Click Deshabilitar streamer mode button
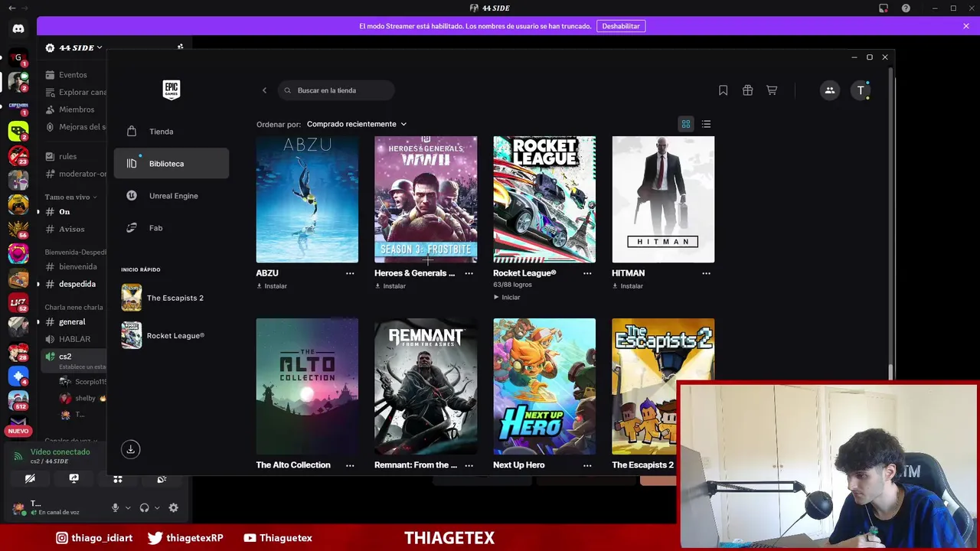 tap(621, 26)
